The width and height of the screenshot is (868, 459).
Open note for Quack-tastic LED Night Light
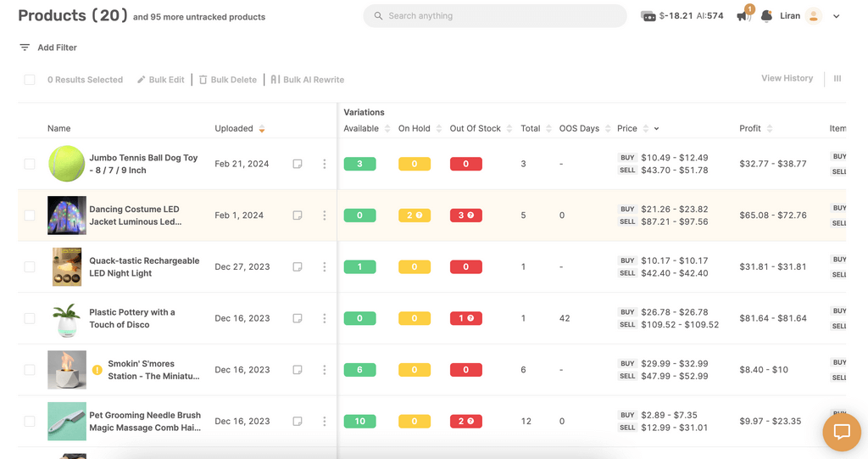(x=298, y=267)
